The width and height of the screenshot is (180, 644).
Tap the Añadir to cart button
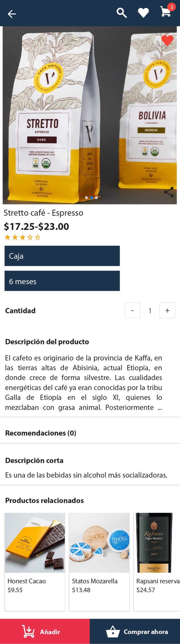(x=45, y=631)
